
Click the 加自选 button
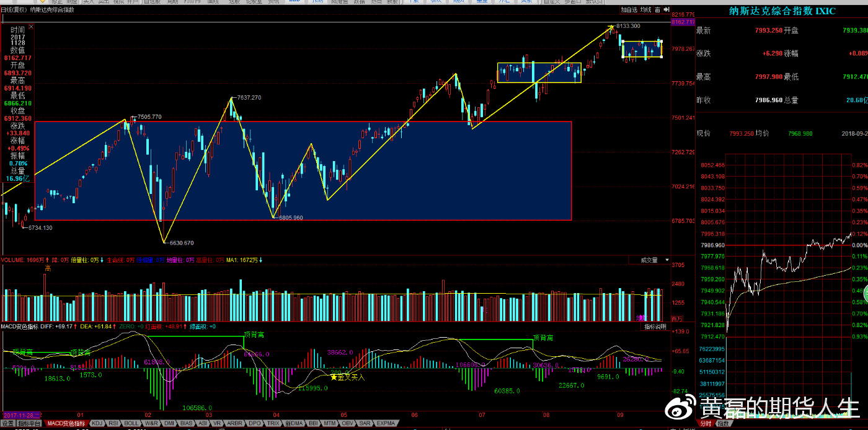629,10
